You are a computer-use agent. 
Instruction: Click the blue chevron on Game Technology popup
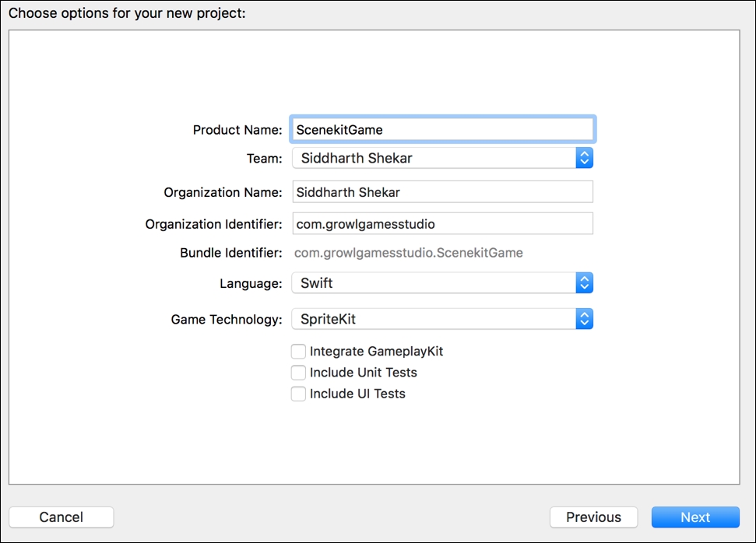pos(584,319)
